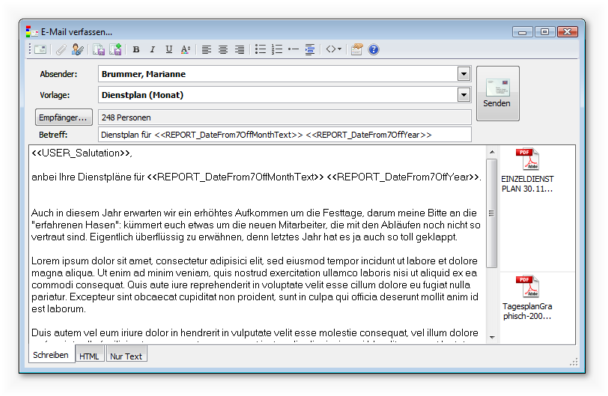The image size is (608, 396).
Task: Expand the Absender dropdown arrow
Action: pos(463,74)
